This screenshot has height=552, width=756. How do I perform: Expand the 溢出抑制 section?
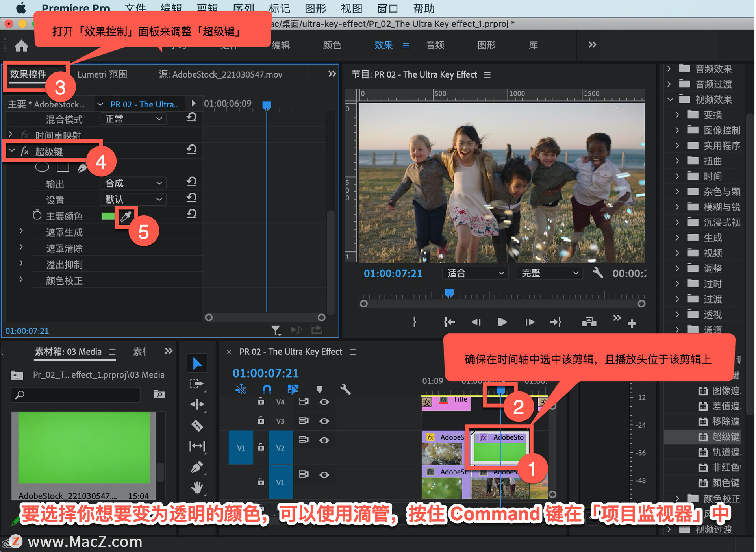click(21, 263)
